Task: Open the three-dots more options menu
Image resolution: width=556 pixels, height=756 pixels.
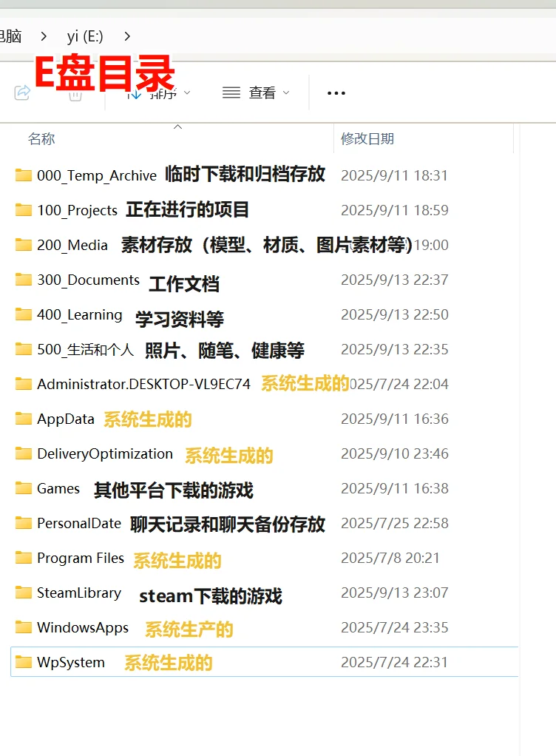Action: (x=336, y=93)
